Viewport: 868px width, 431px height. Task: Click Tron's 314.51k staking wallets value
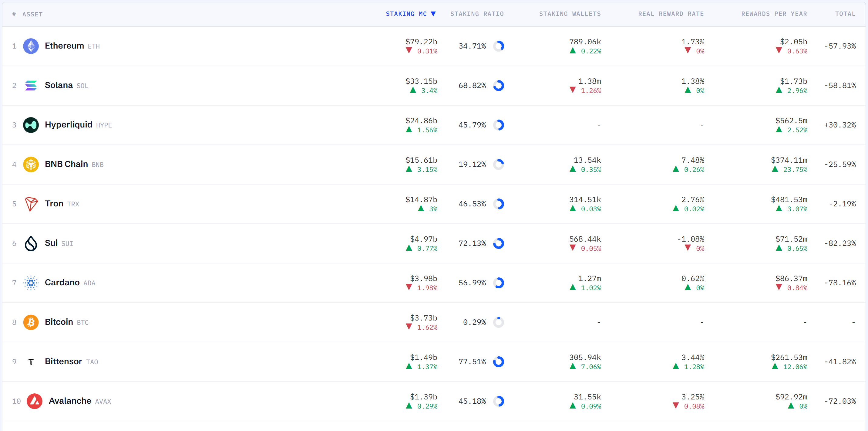[x=585, y=199]
